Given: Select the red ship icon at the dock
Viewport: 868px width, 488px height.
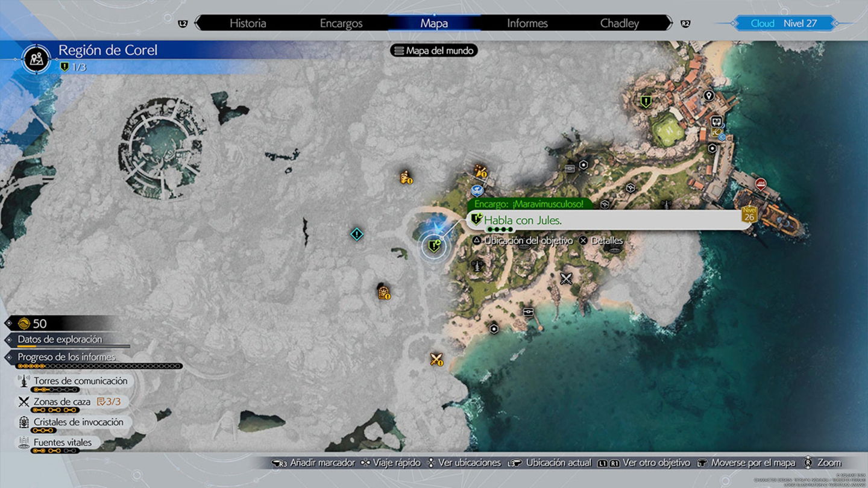Looking at the screenshot, I should pos(760,184).
